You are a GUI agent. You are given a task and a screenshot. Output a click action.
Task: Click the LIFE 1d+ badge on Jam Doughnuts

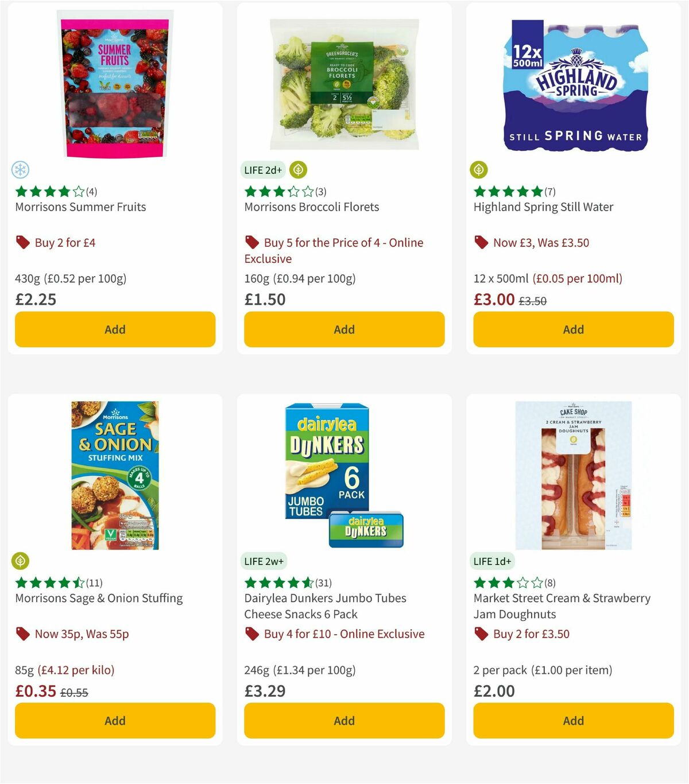point(493,561)
